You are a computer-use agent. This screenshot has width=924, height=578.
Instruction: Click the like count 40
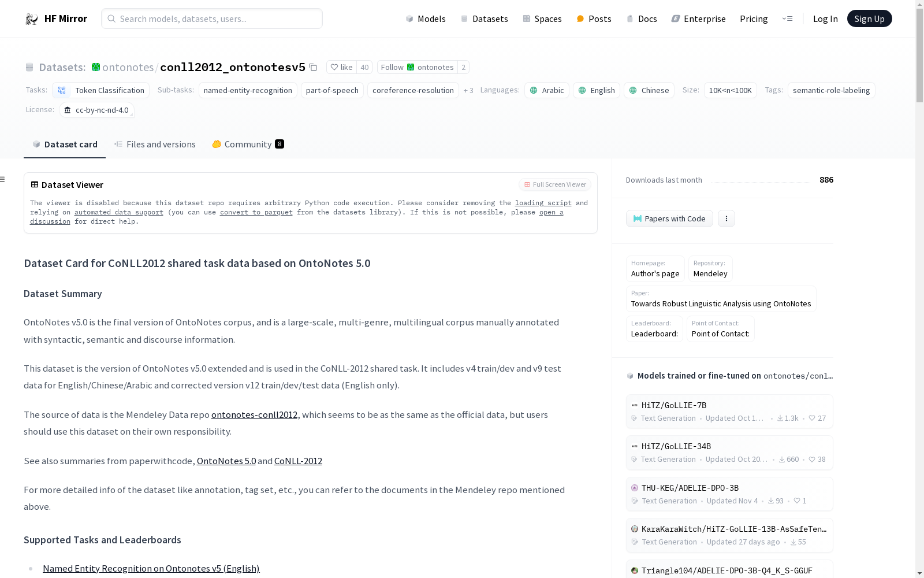[364, 67]
